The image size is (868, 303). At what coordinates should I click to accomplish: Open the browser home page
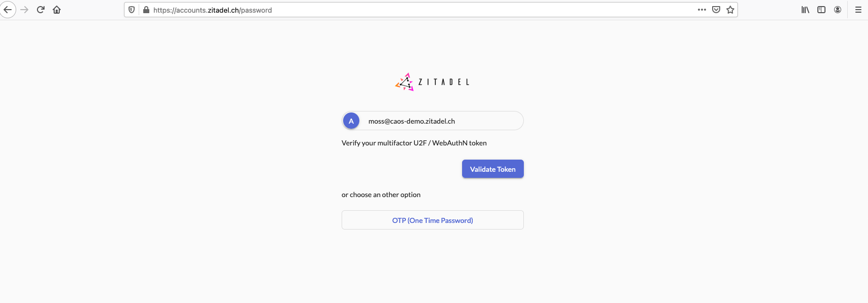tap(57, 10)
